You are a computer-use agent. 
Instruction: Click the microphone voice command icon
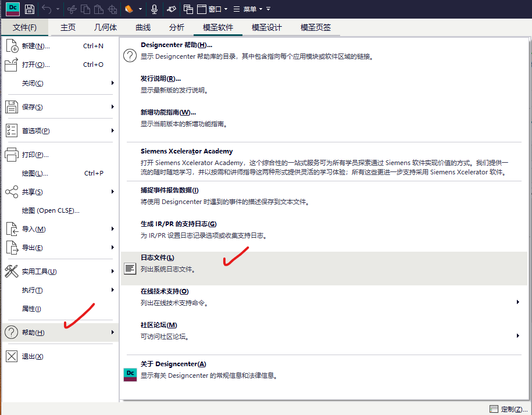point(154,9)
